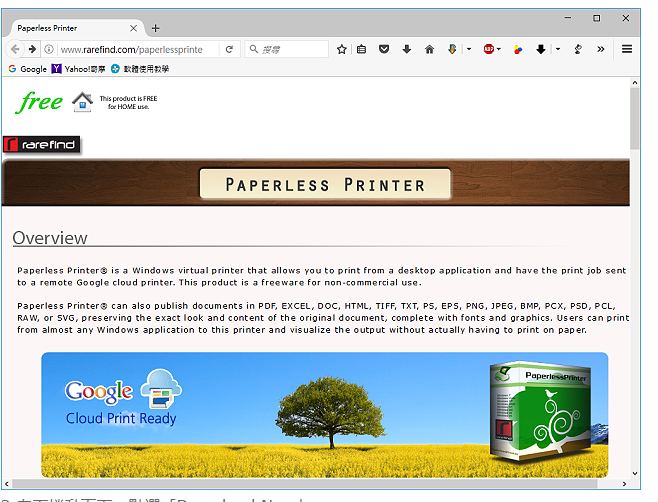
Task: Click the page's vertical scrollbar thumb
Action: [x=634, y=118]
